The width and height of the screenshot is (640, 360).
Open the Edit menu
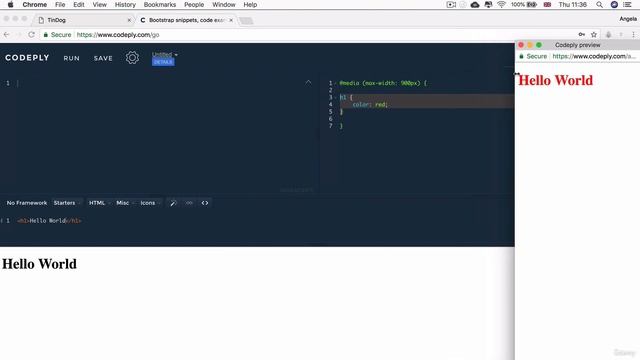78,5
